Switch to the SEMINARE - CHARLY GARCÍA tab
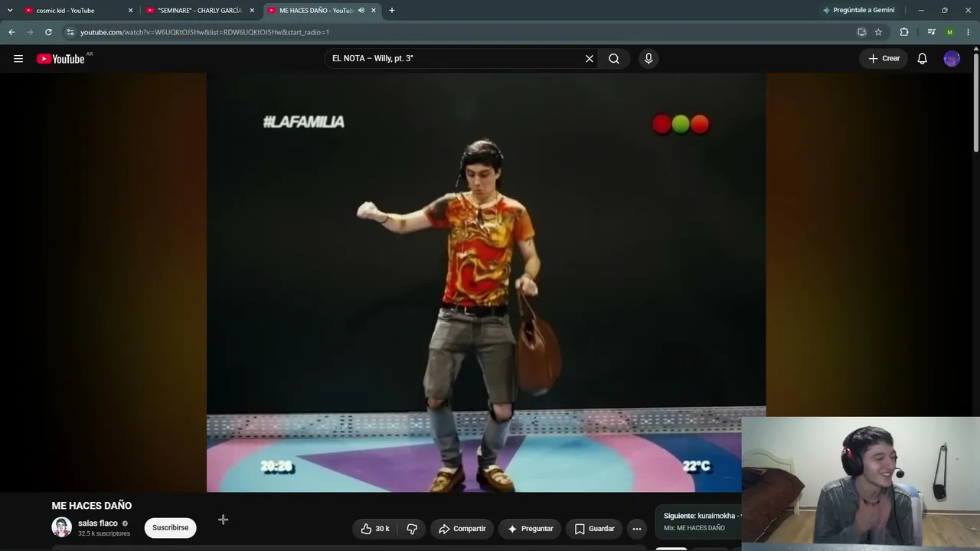This screenshot has width=980, height=551. click(x=201, y=11)
